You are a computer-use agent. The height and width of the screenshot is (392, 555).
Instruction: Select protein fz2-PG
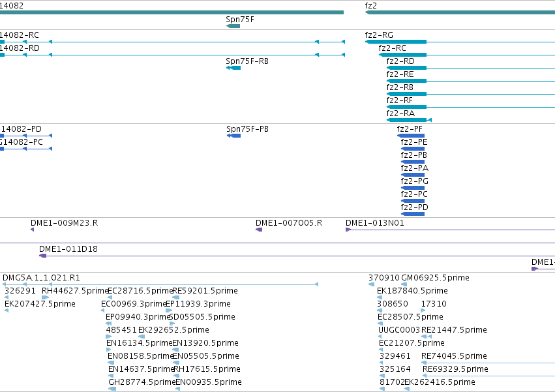[415, 181]
